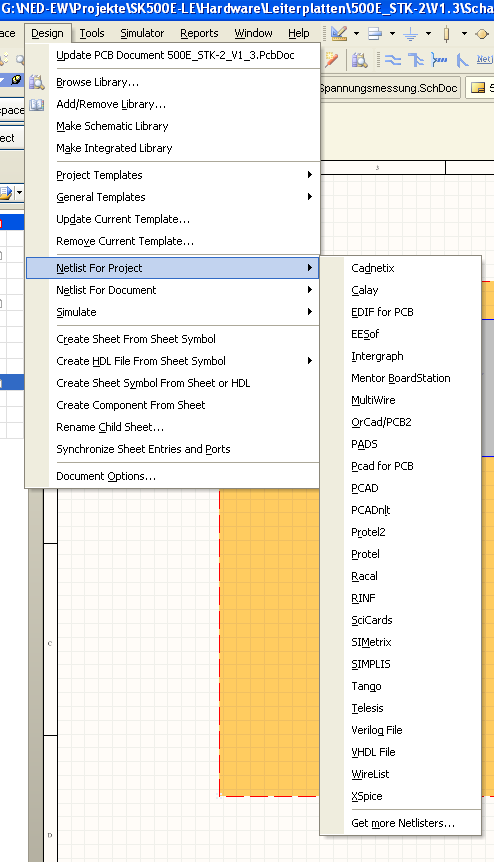Click the simulation sources round icon

[x=482, y=34]
